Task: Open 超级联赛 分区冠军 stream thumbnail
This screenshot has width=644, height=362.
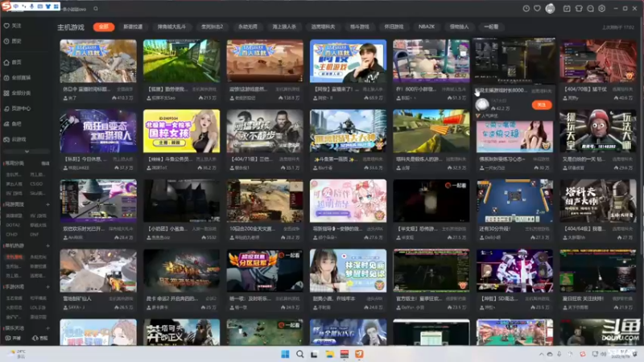Action: pos(265,271)
